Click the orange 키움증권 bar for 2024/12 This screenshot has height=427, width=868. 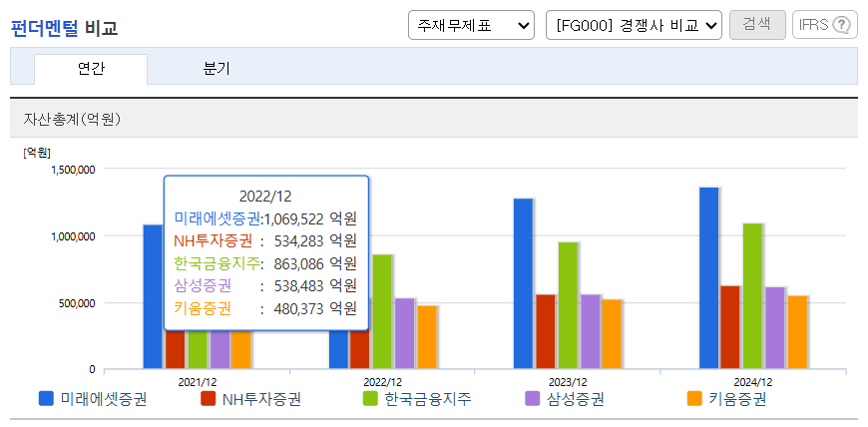[797, 332]
